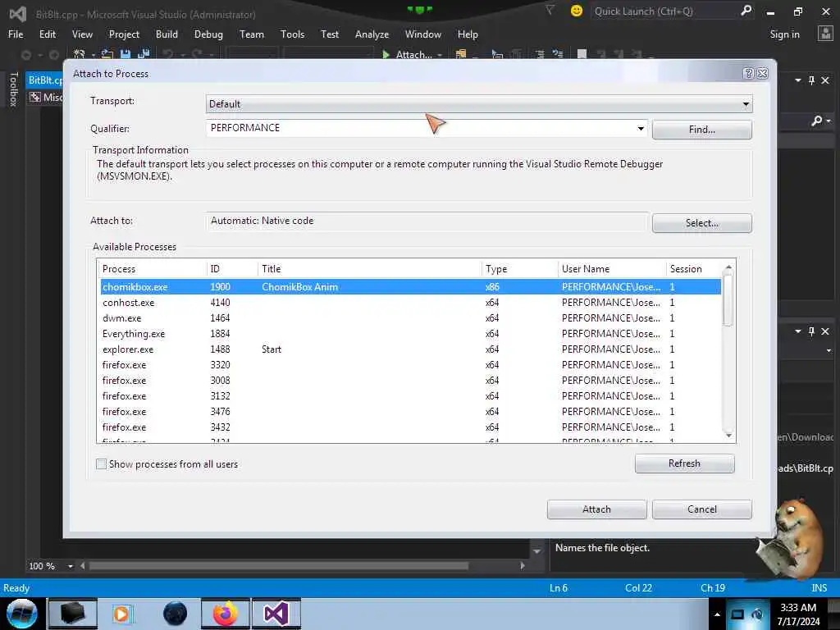Open the File menu
This screenshot has width=840, height=630.
[x=16, y=34]
